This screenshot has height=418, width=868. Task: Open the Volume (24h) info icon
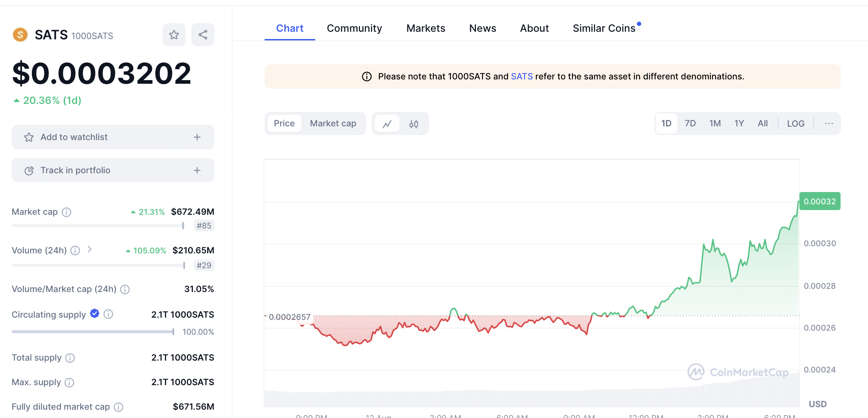pyautogui.click(x=75, y=251)
